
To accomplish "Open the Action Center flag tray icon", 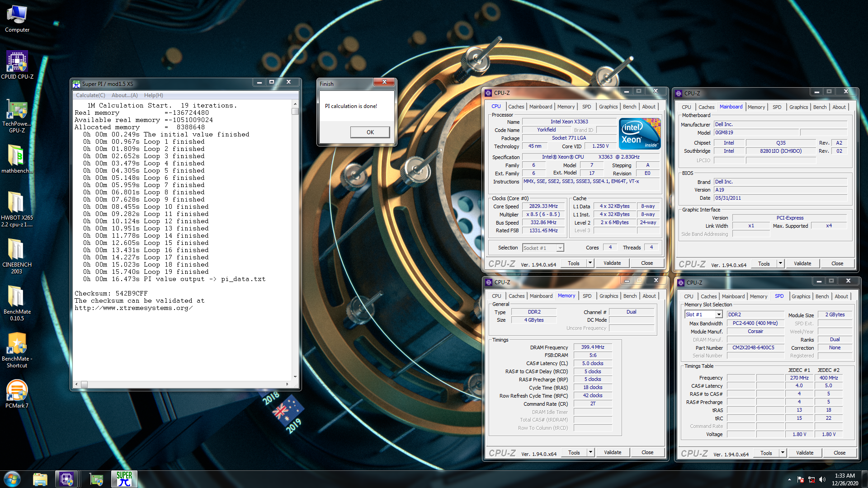I will tap(801, 479).
